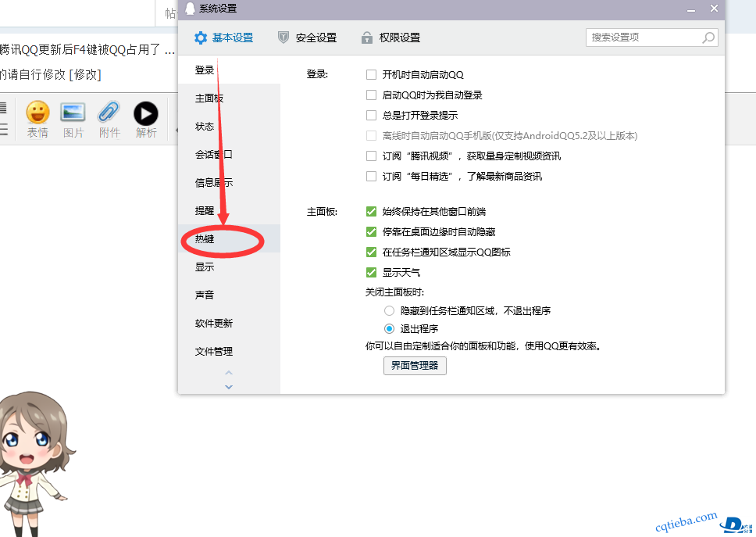
Task: Click the 解析 play icon
Action: coord(145,119)
